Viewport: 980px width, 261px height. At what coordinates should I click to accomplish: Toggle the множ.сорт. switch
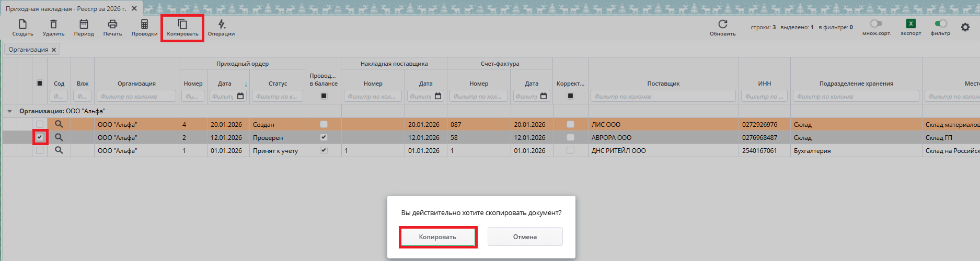click(877, 23)
